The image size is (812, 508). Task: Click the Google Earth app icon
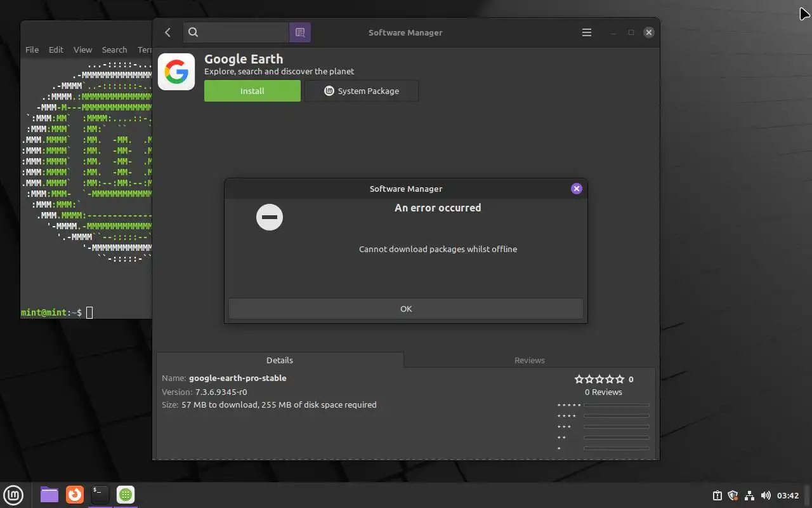click(176, 72)
